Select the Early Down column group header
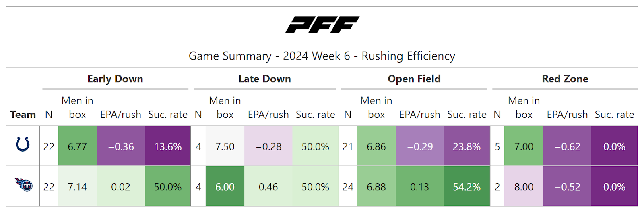This screenshot has width=644, height=213. point(115,79)
